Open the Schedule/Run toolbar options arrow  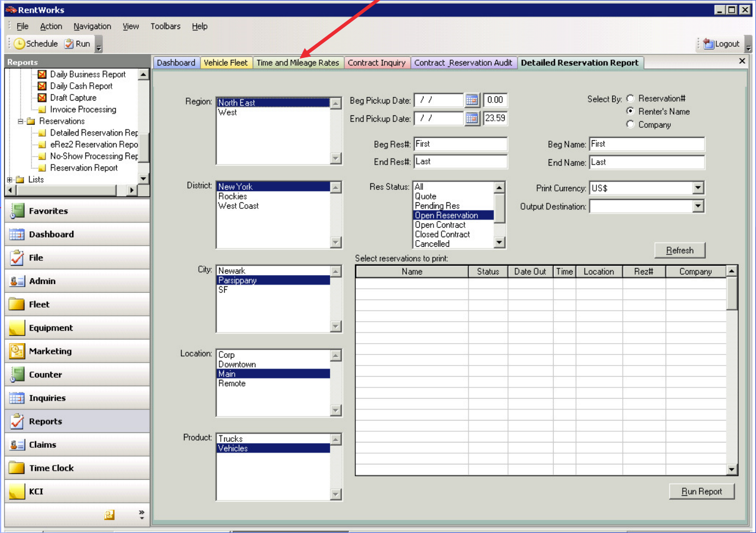(x=99, y=45)
